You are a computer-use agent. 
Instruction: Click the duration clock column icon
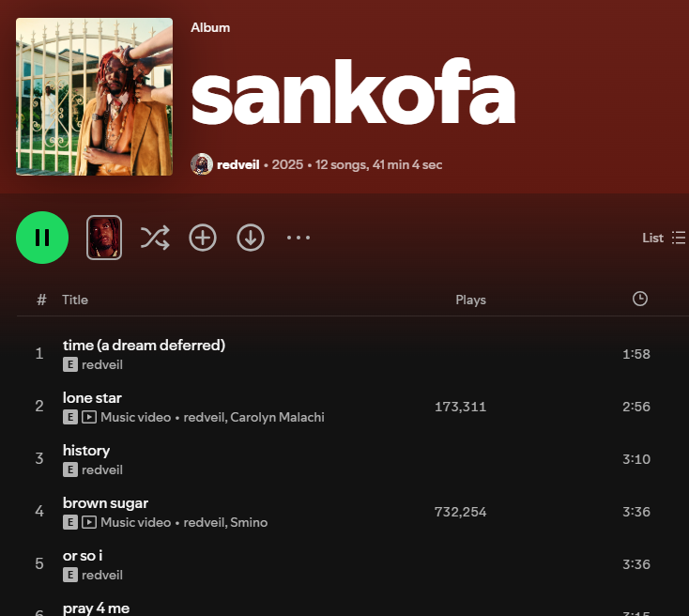[640, 299]
